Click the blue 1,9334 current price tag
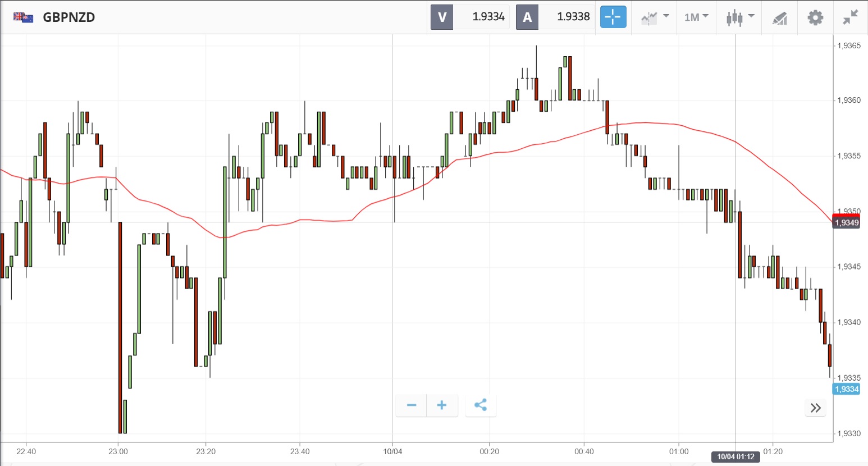Viewport: 868px width, 466px height. [x=847, y=389]
